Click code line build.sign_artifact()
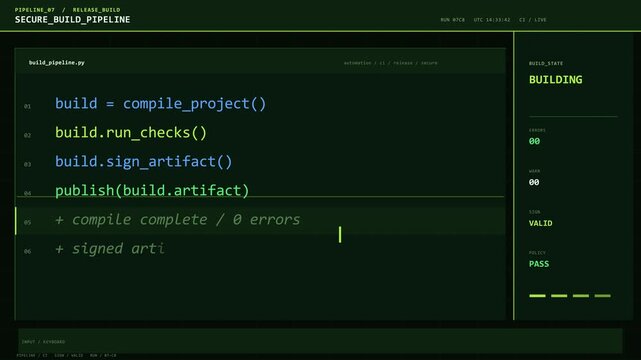 click(x=143, y=162)
